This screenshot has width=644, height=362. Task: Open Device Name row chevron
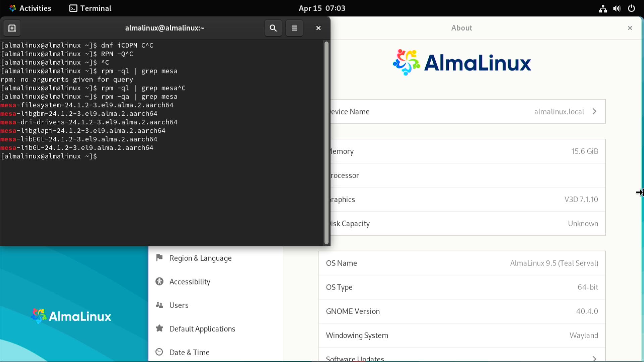[594, 111]
